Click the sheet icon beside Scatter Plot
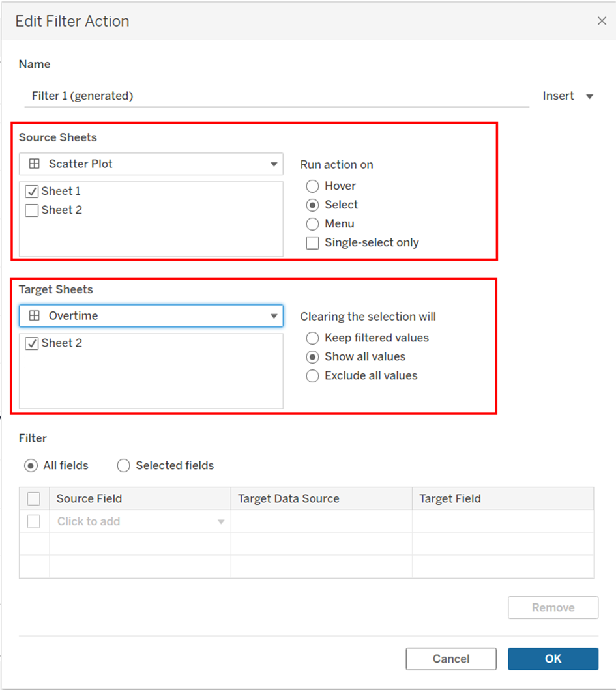The image size is (616, 690). tap(35, 164)
